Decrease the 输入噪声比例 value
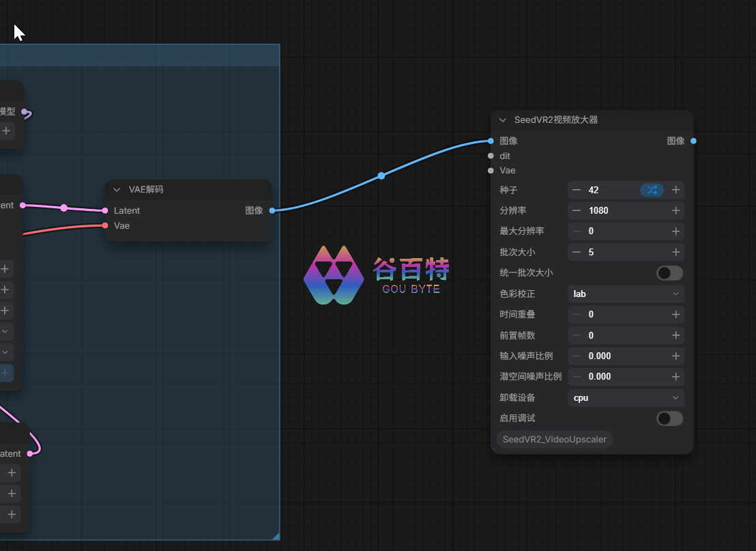 pyautogui.click(x=577, y=356)
